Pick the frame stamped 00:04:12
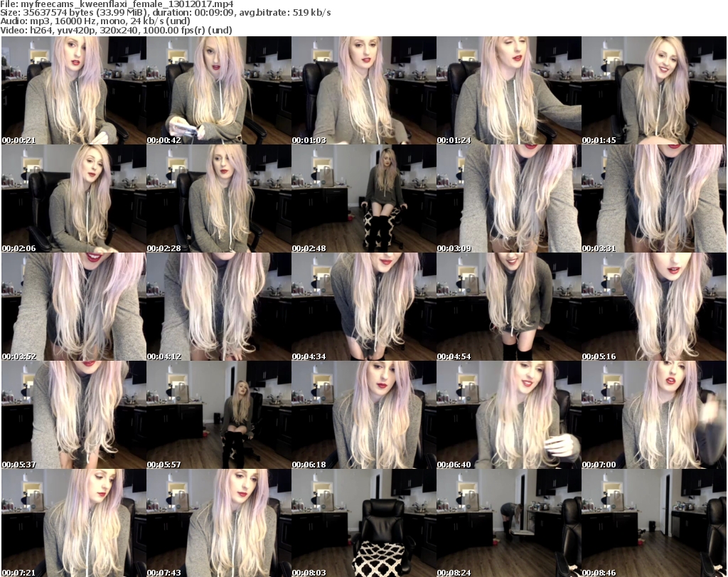The height and width of the screenshot is (577, 728). click(x=219, y=307)
